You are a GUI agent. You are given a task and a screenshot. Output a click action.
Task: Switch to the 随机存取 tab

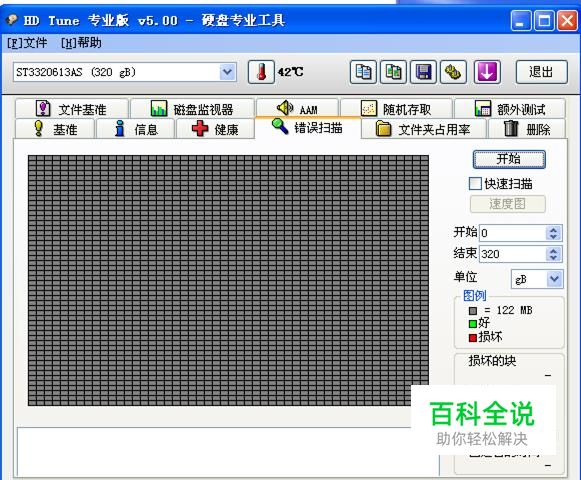(396, 109)
